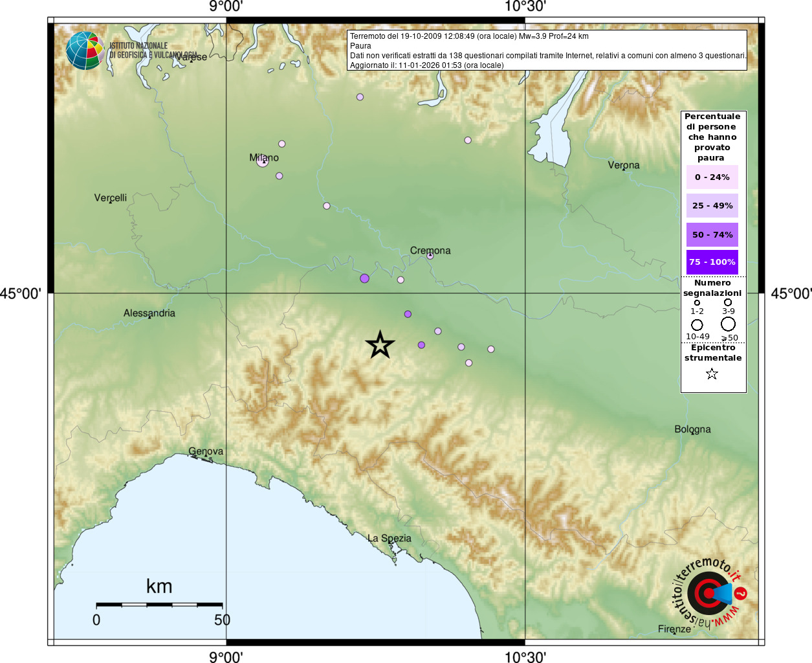Click the 3-9 reports legend circle

point(728,302)
